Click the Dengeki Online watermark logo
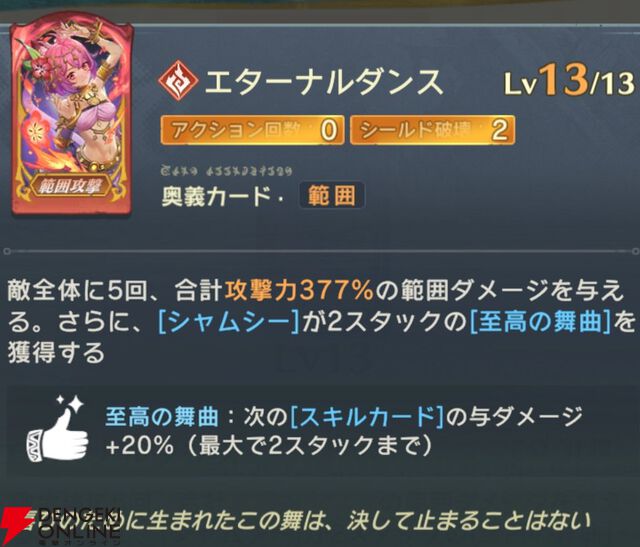The height and width of the screenshot is (547, 640). click(x=61, y=525)
